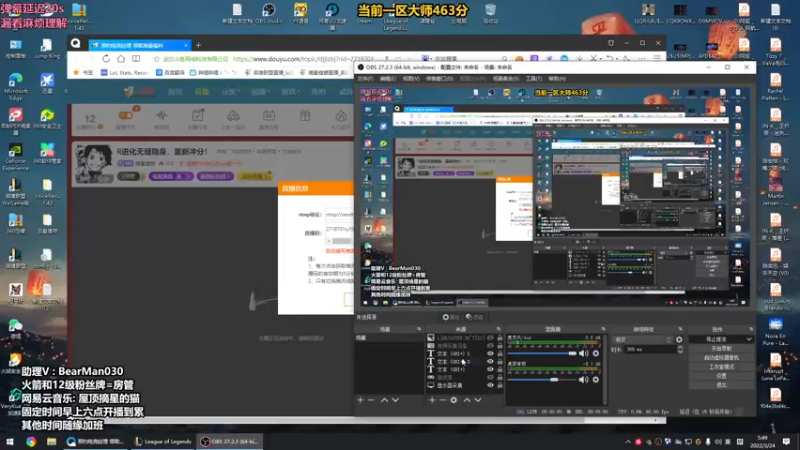
Task: Open the OBS Studio desktop shortcut
Action: coord(269,14)
